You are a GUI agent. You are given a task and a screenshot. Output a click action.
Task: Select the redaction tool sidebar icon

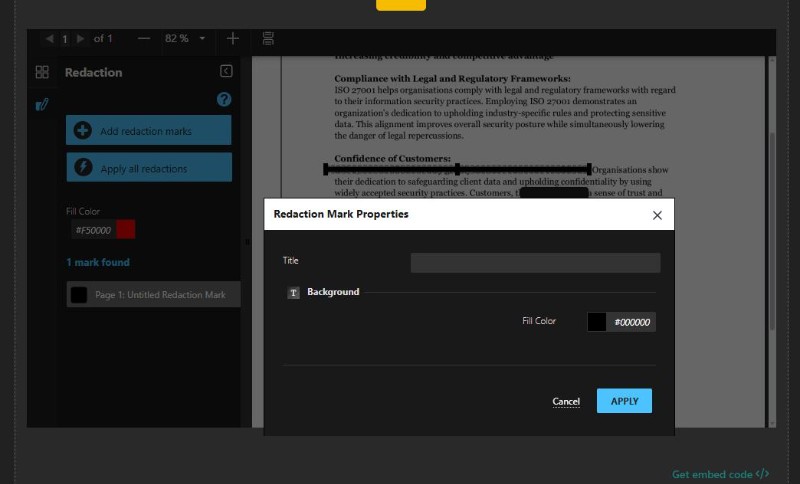[42, 104]
